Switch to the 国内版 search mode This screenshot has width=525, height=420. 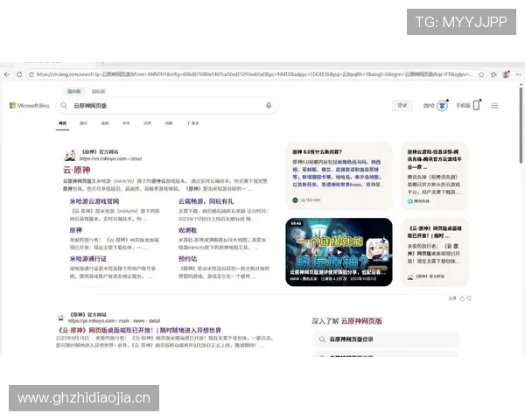(x=74, y=91)
